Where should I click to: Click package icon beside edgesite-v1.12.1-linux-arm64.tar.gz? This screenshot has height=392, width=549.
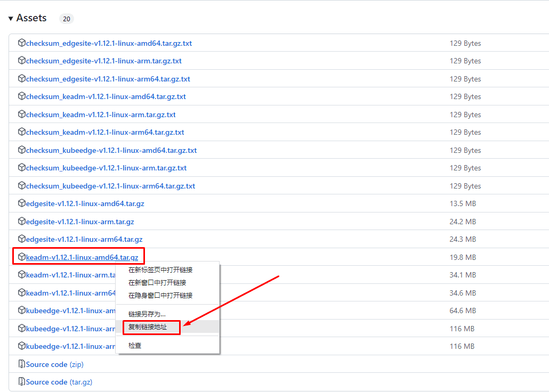pos(22,239)
